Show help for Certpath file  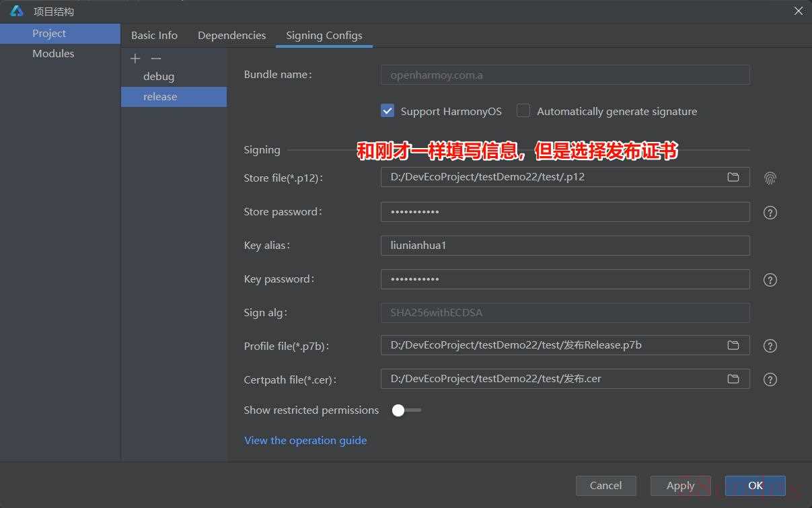coord(770,379)
